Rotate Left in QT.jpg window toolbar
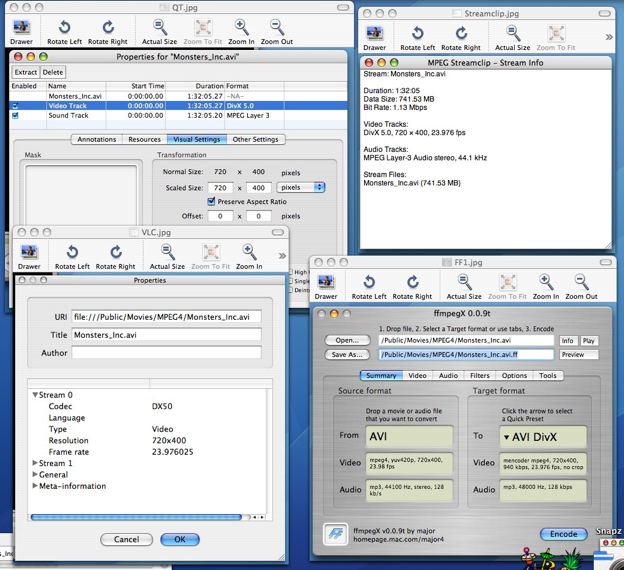This screenshot has width=624, height=570. click(x=64, y=31)
